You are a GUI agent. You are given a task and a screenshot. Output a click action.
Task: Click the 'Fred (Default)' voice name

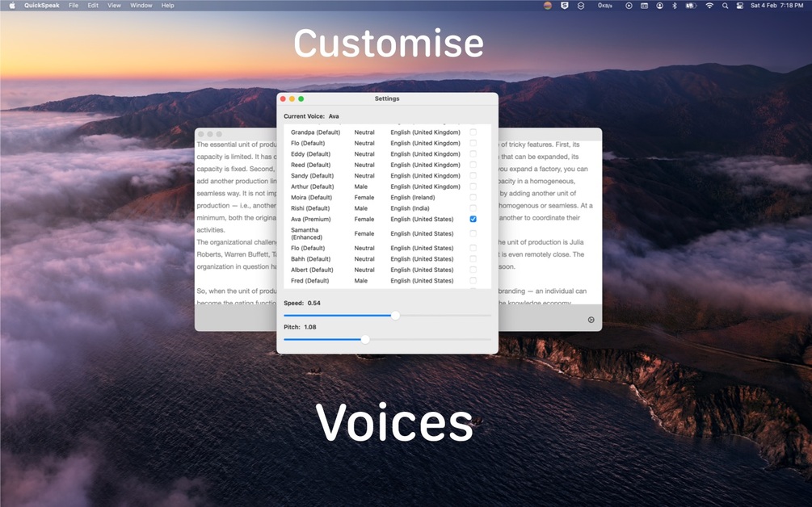(309, 280)
